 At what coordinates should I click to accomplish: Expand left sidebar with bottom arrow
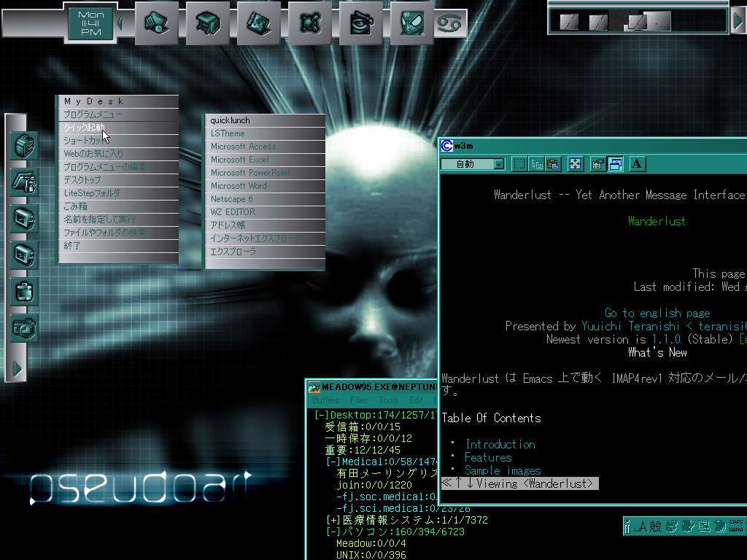point(18,368)
